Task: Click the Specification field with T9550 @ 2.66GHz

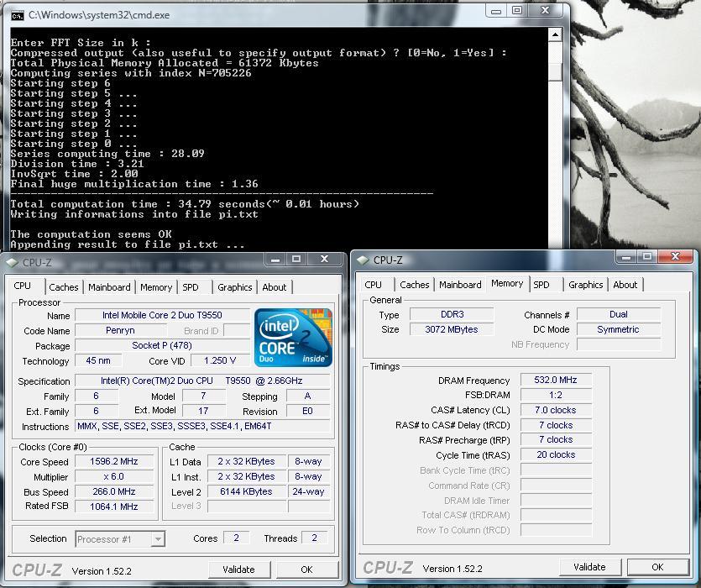Action: click(x=202, y=381)
